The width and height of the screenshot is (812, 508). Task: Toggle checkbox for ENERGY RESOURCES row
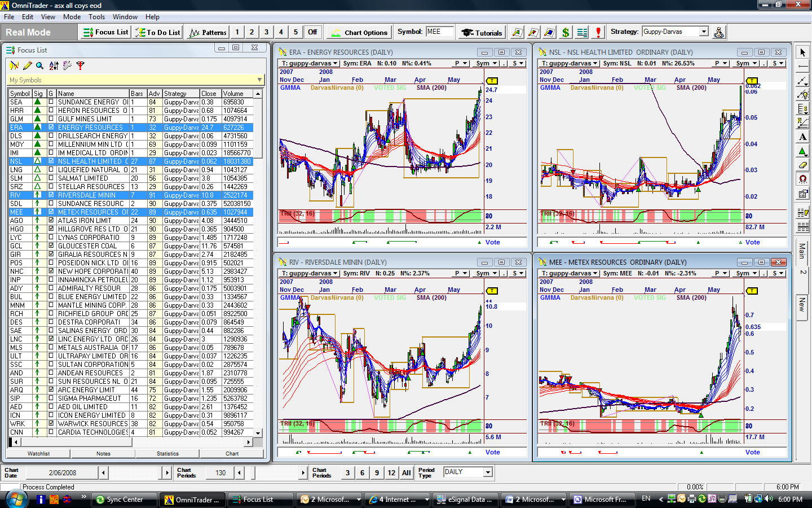pyautogui.click(x=51, y=128)
